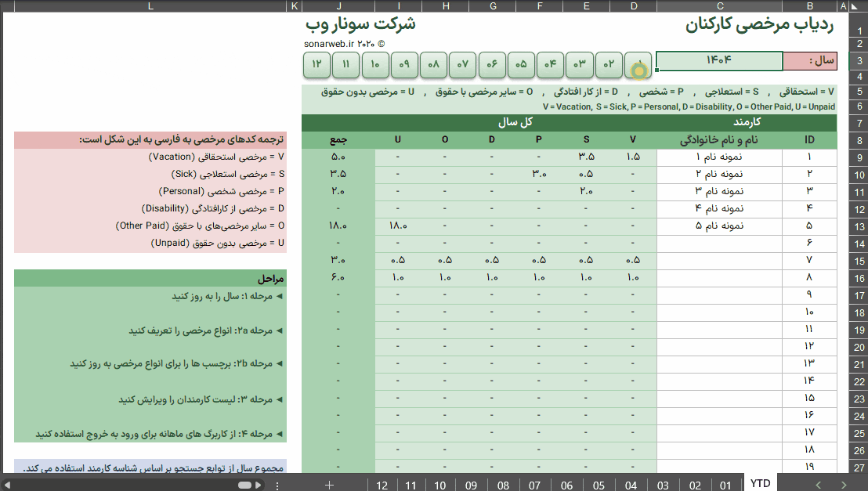Click month button ۱۰
The height and width of the screenshot is (491, 868).
click(x=375, y=64)
